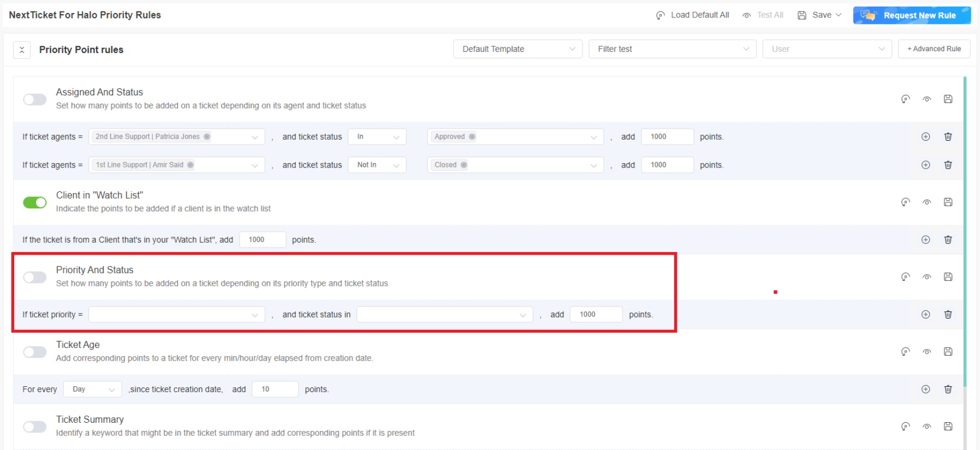Open the Save menu in the header
Screen dimensions: 980x450
(820, 15)
